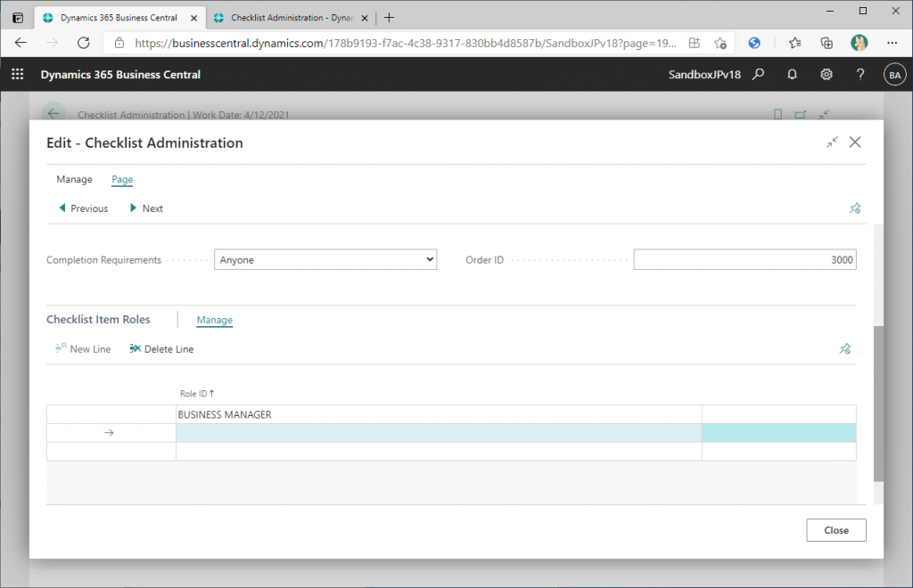
Task: Click the background page back arrow
Action: point(53,114)
